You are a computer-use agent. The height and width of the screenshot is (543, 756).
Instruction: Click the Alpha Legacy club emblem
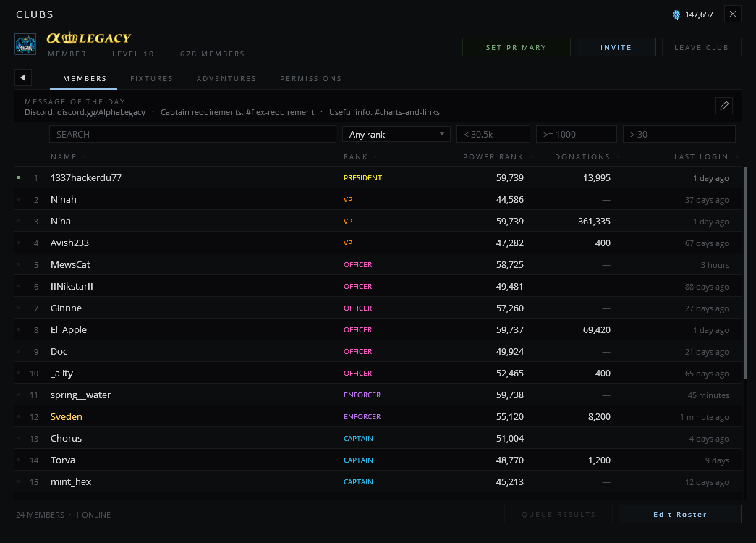point(25,44)
